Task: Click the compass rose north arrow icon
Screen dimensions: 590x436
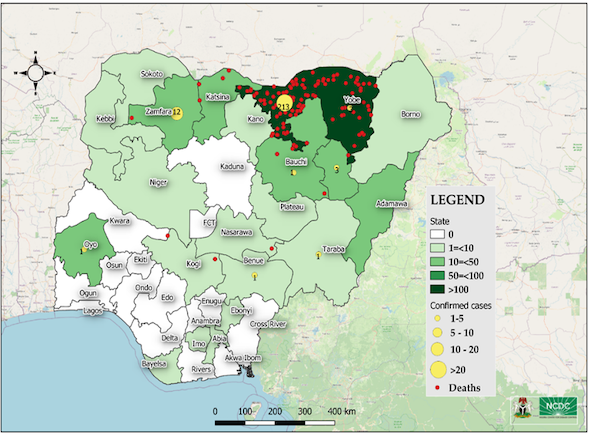Action: 35,73
